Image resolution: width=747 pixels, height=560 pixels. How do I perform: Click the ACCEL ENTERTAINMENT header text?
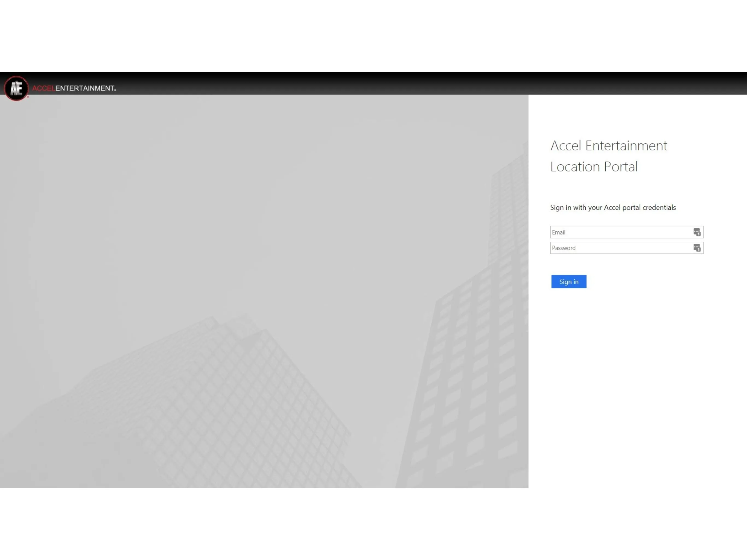[74, 88]
